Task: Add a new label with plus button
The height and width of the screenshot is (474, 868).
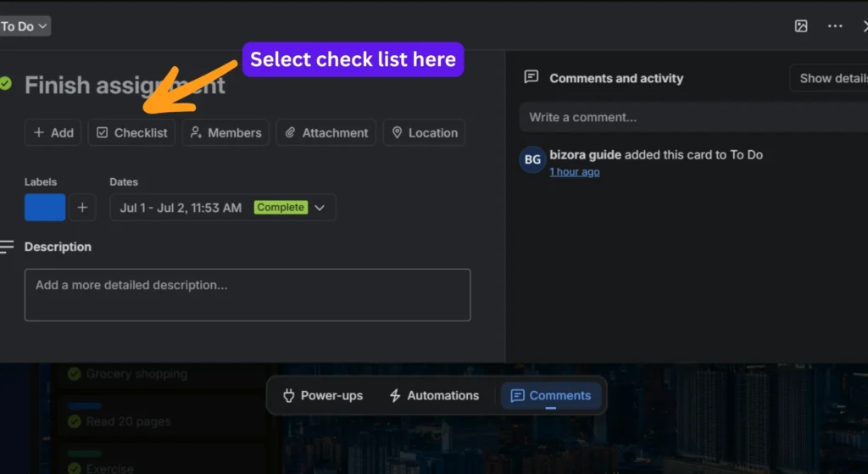Action: [82, 208]
